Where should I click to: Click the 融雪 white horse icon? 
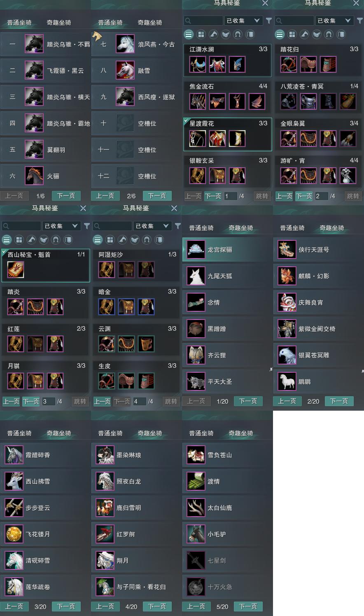tap(125, 71)
